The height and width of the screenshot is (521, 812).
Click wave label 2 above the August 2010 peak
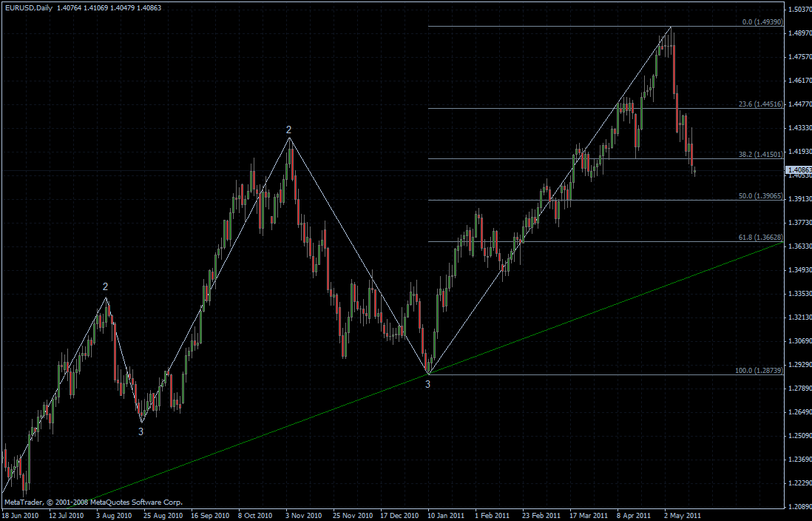[105, 286]
